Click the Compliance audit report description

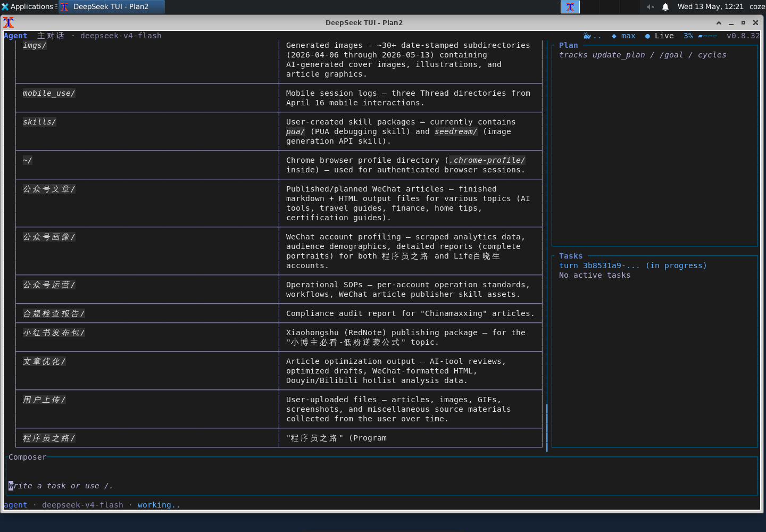pyautogui.click(x=411, y=313)
